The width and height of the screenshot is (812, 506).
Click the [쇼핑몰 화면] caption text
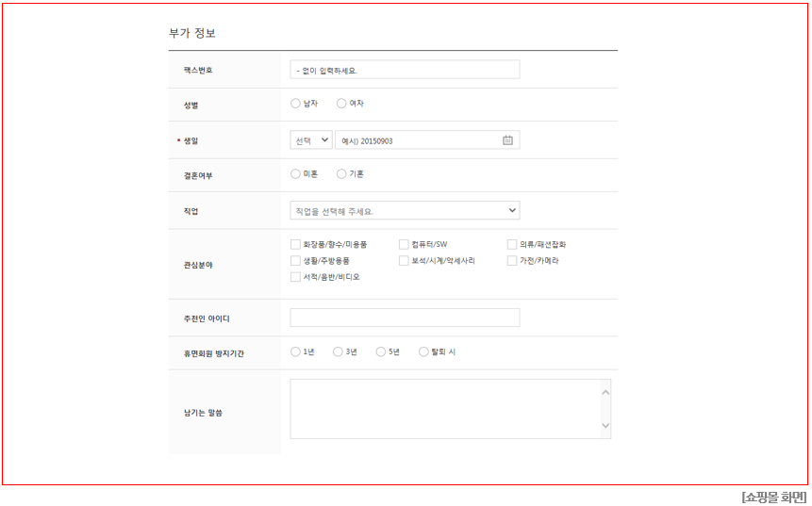(x=773, y=498)
